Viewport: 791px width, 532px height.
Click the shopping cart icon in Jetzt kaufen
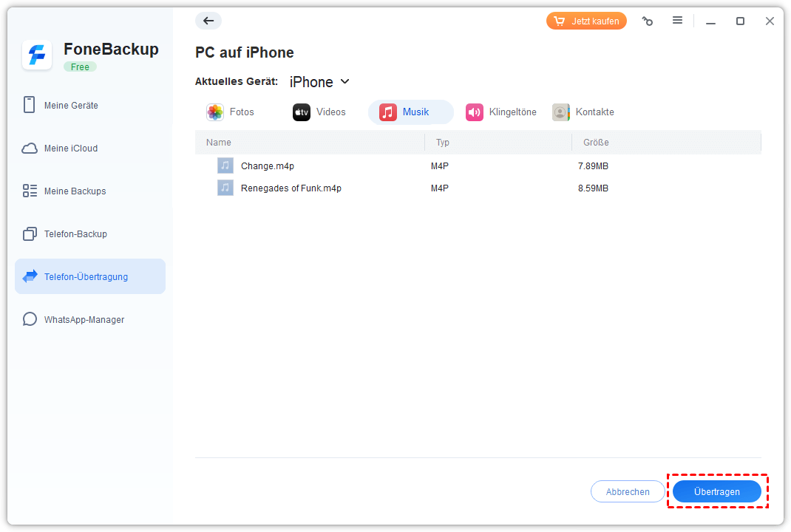point(559,21)
